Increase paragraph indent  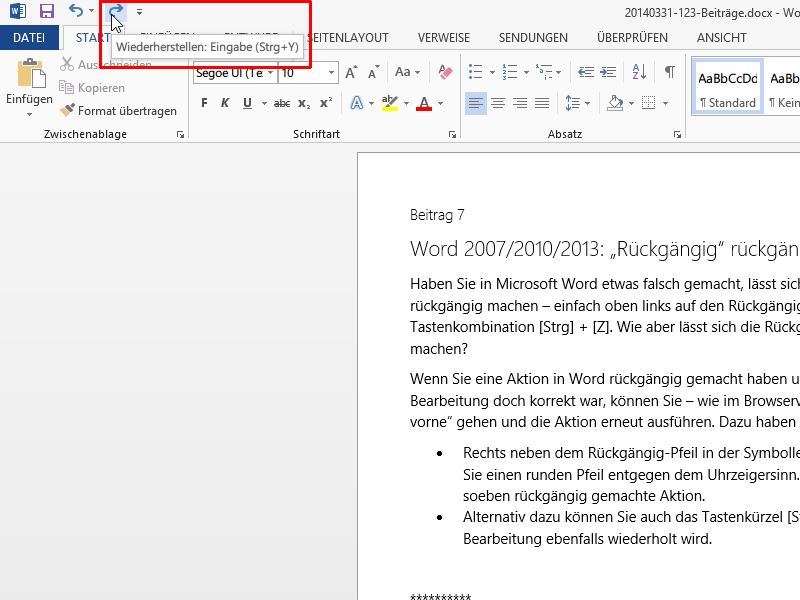coord(608,72)
